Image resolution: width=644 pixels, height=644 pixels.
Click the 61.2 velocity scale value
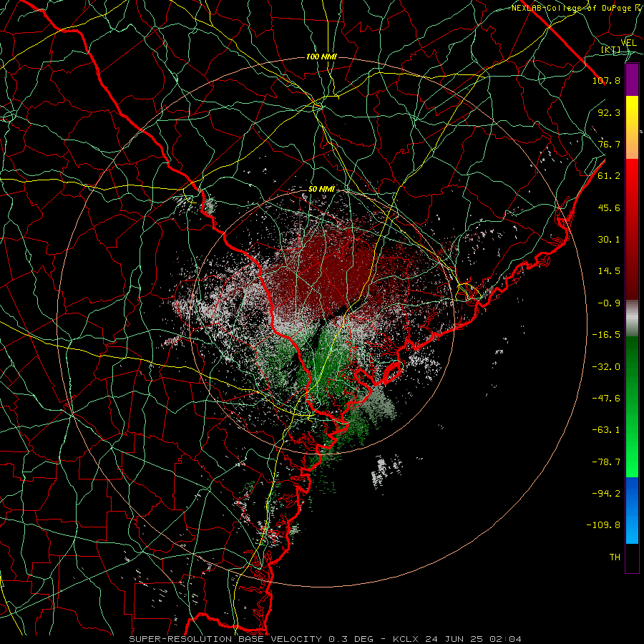tap(609, 176)
